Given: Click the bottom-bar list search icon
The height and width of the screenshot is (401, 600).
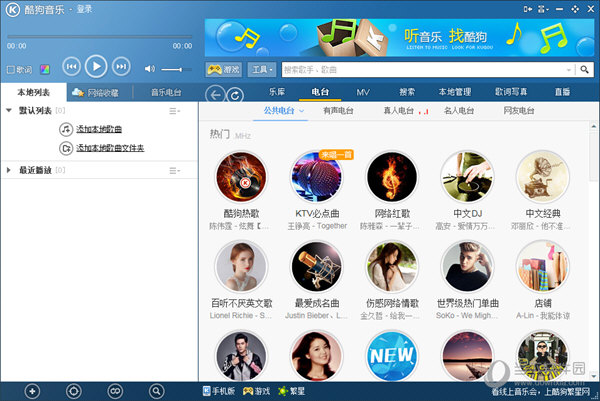Looking at the screenshot, I should (x=157, y=391).
